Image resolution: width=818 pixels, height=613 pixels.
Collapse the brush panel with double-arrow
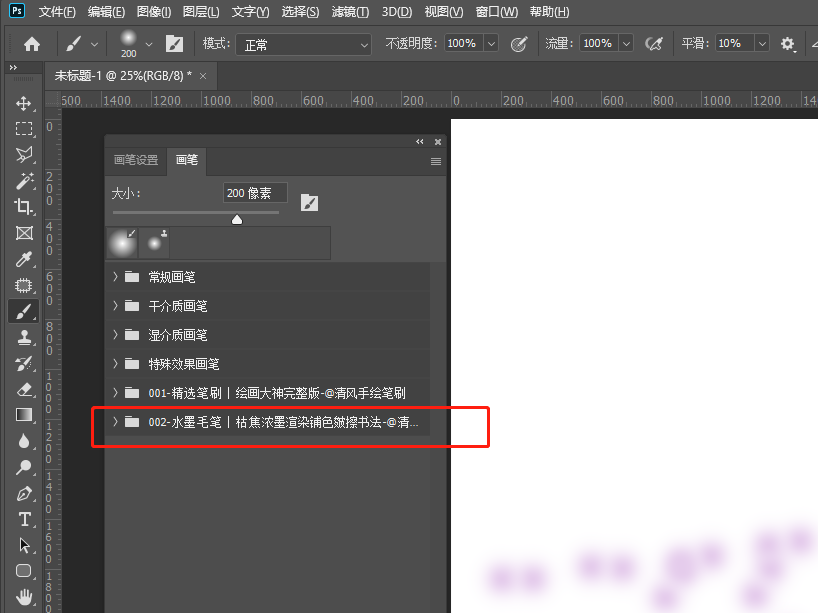coord(419,141)
